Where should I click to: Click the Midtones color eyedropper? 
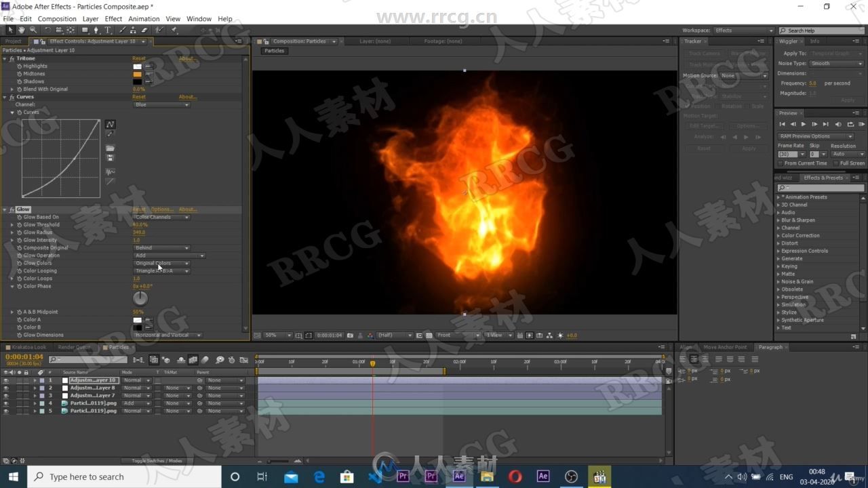[148, 74]
